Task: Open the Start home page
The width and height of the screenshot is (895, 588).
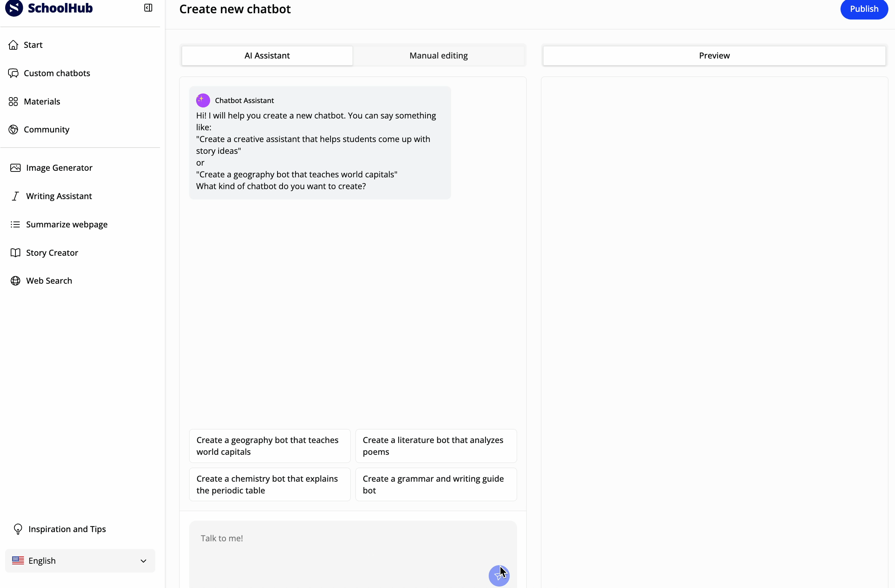Action: coord(33,45)
